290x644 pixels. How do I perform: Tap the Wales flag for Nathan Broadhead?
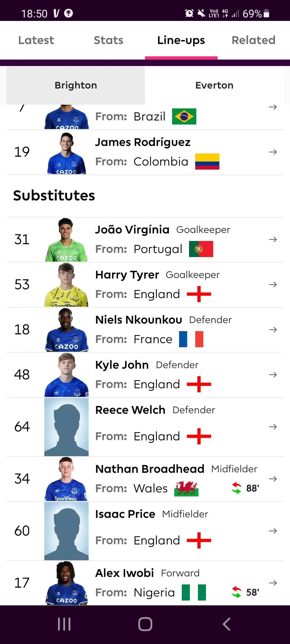pos(186,488)
